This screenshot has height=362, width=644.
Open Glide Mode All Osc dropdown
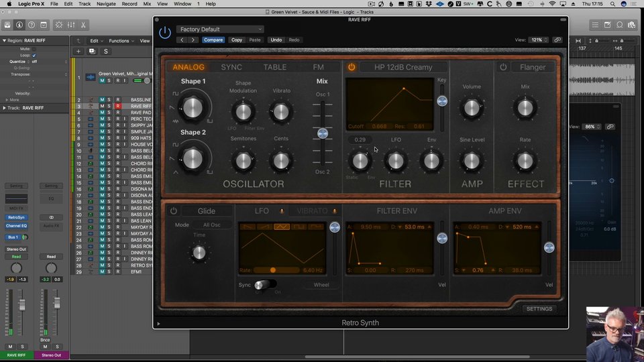(211, 225)
